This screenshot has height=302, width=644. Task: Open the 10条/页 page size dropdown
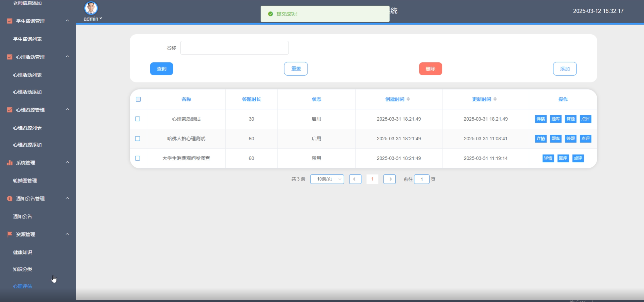coord(327,179)
